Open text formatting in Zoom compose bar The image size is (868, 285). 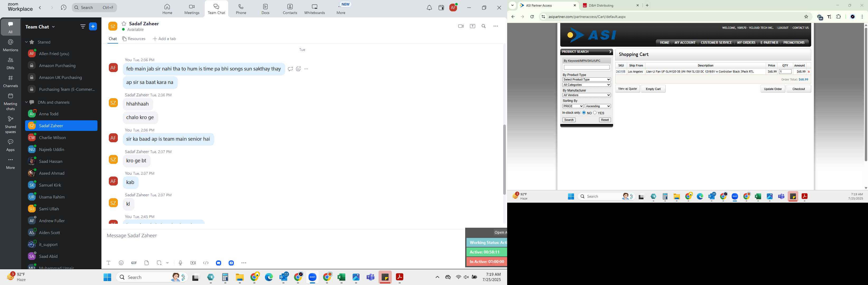(109, 263)
